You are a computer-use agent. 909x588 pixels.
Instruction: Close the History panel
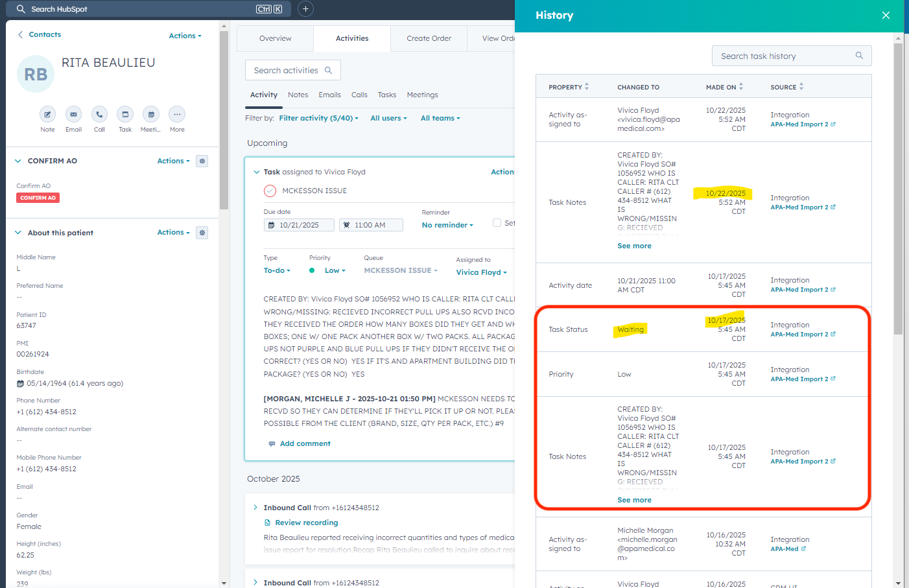[886, 16]
